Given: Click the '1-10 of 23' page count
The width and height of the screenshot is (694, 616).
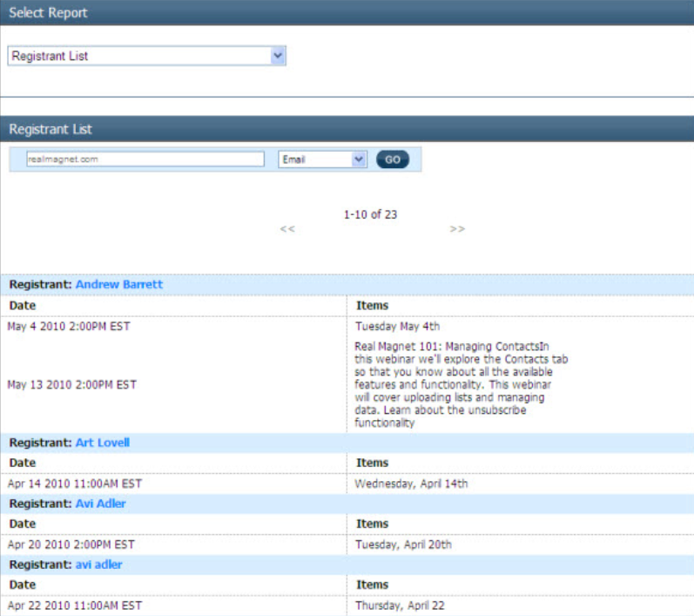Looking at the screenshot, I should point(370,214).
